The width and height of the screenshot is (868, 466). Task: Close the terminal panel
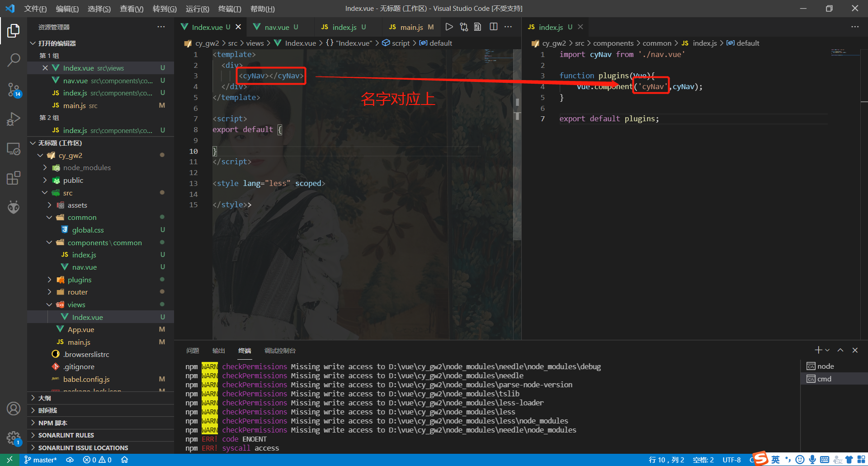point(855,350)
